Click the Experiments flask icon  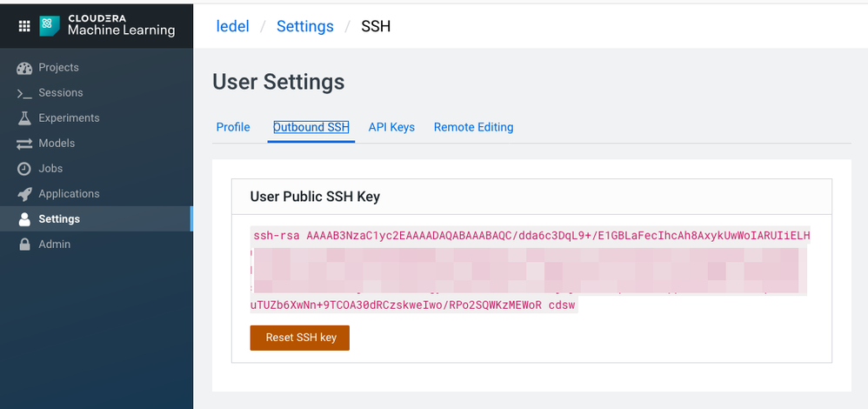24,118
